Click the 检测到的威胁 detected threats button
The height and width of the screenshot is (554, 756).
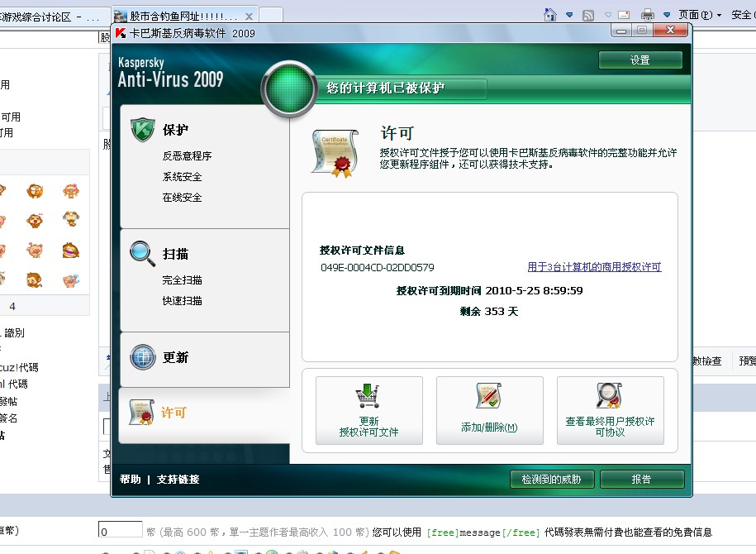tap(551, 480)
